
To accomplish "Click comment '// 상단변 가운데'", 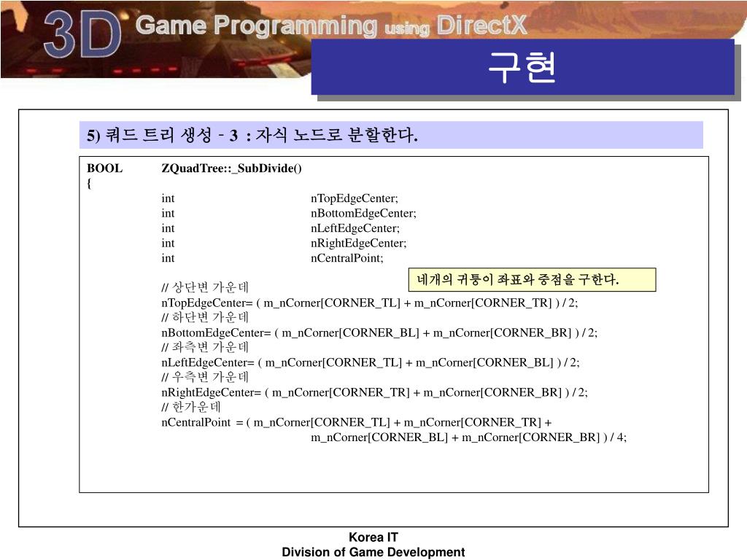I will pos(205,287).
